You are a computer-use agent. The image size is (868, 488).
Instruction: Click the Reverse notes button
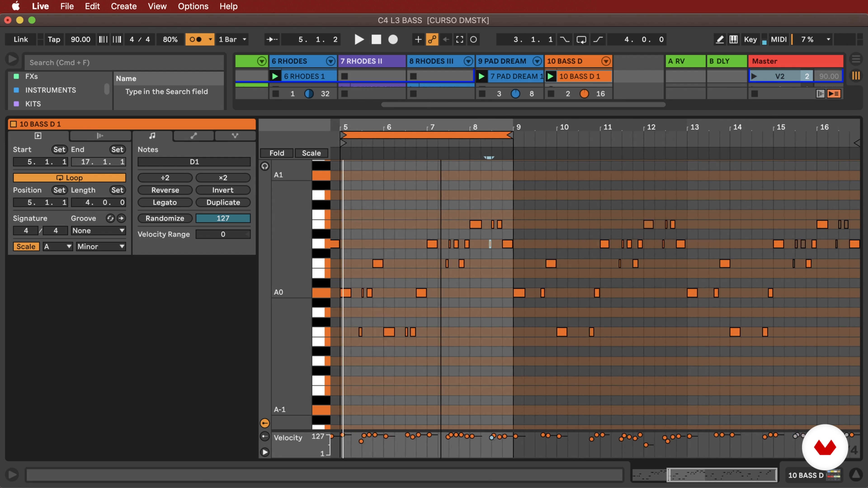point(165,190)
